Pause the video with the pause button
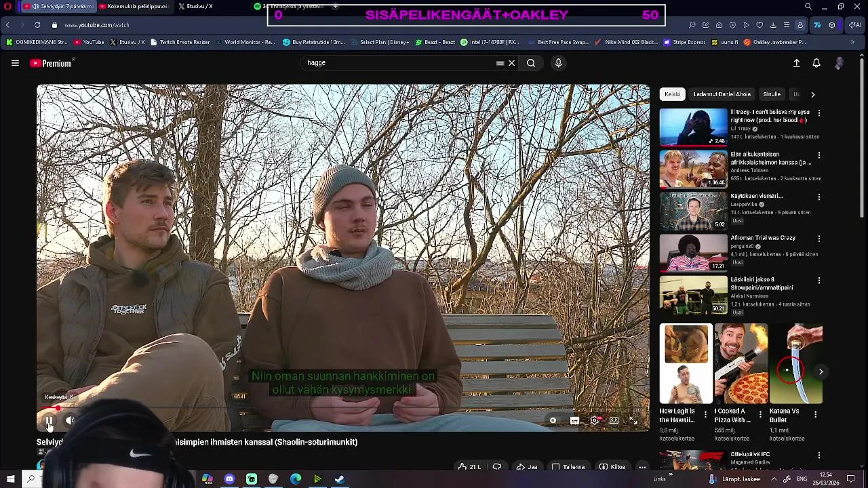 50,420
